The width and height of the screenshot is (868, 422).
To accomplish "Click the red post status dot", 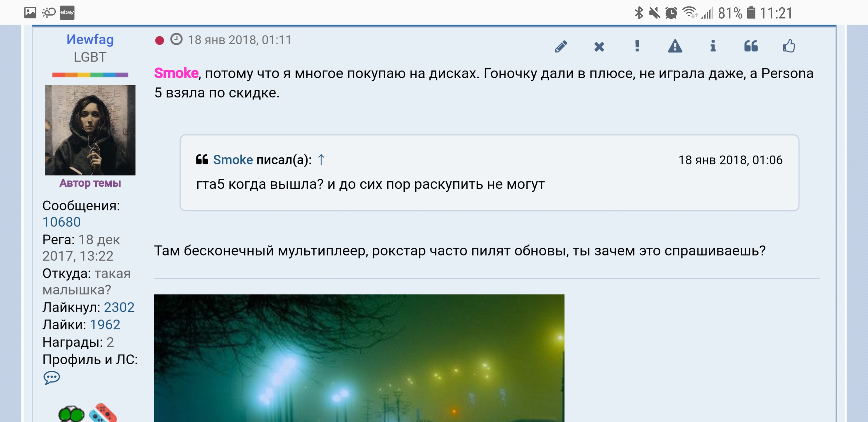I will (160, 41).
